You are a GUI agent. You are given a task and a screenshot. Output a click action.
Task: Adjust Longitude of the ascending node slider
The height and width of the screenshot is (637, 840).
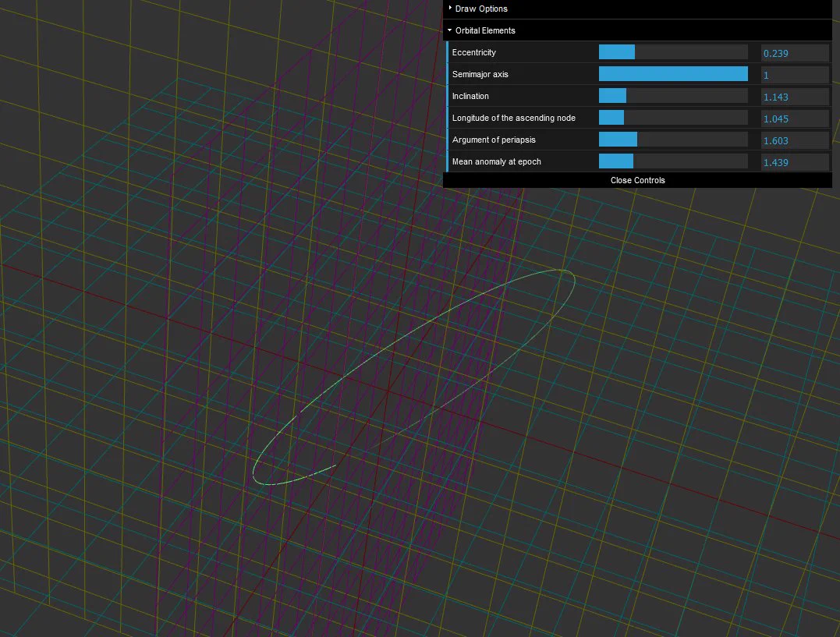point(673,118)
